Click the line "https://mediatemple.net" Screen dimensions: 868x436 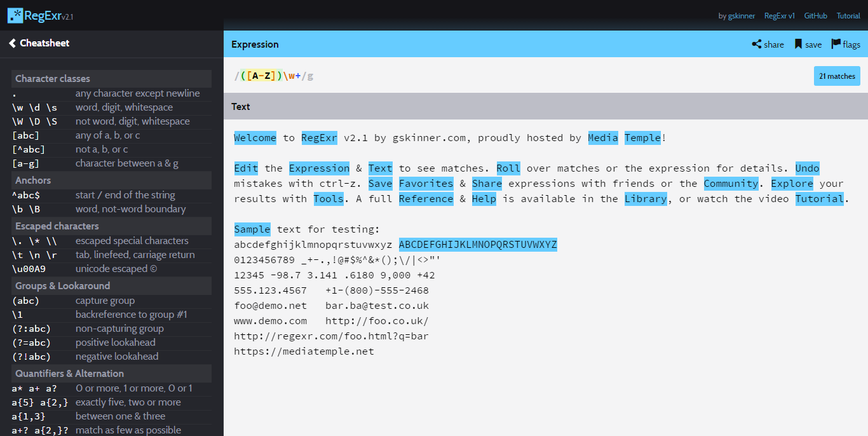click(x=304, y=351)
